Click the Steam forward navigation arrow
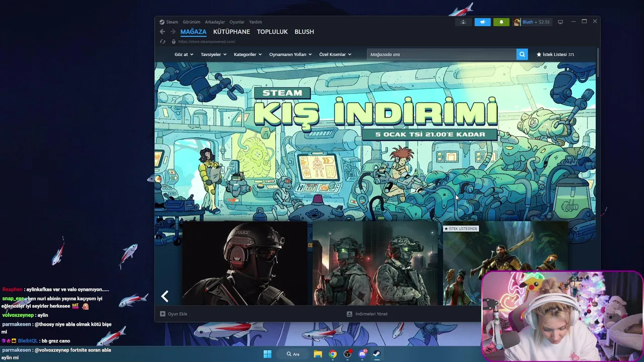Screen dimensions: 644x362 tap(173, 32)
